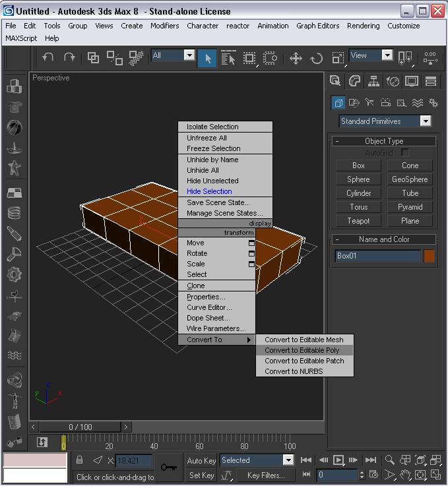Image resolution: width=448 pixels, height=486 pixels.
Task: Click the Sphere primitive button
Action: pos(358,179)
